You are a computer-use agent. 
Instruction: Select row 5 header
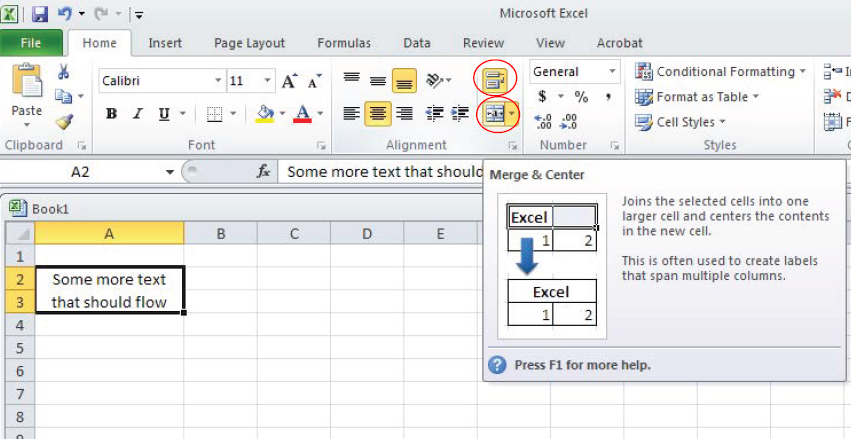click(x=20, y=348)
